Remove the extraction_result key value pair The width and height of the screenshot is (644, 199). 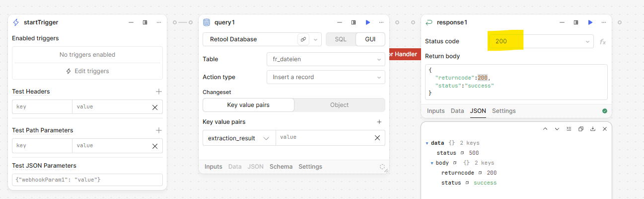(377, 138)
